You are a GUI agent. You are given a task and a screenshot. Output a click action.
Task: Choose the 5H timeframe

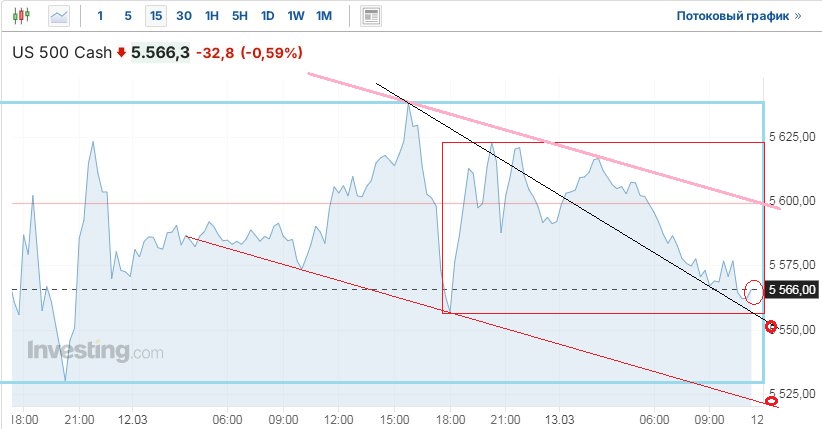240,16
